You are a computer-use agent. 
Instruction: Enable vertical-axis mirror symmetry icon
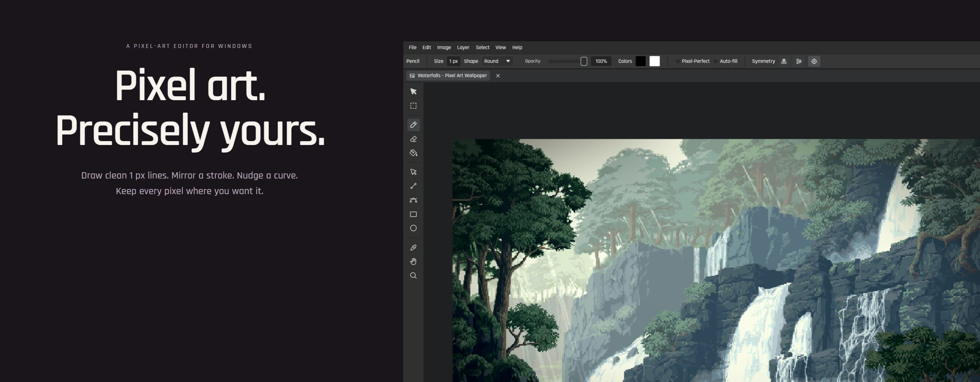tap(784, 61)
